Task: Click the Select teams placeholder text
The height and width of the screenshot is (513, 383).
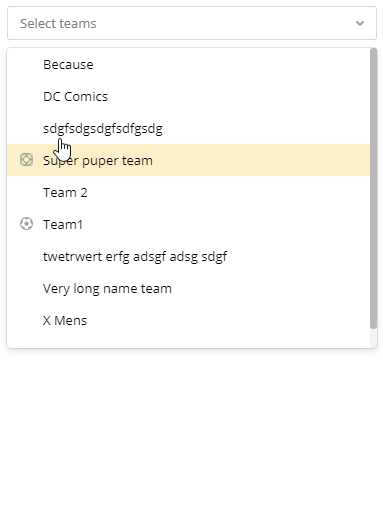Action: [x=58, y=24]
